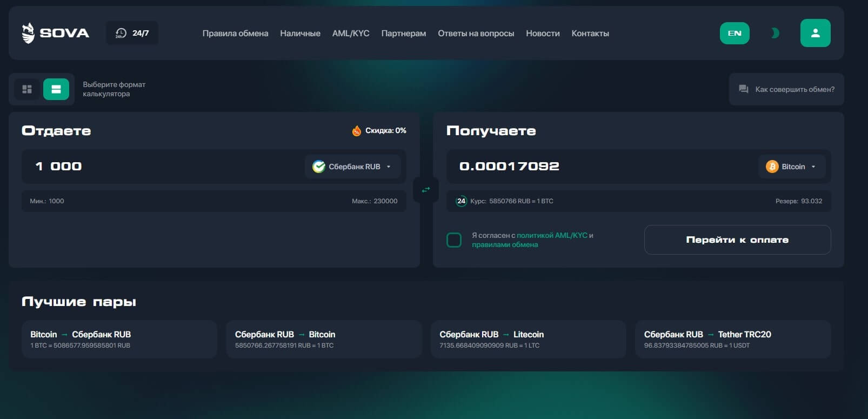Click the discount fire icon
The height and width of the screenshot is (419, 868).
(x=356, y=131)
